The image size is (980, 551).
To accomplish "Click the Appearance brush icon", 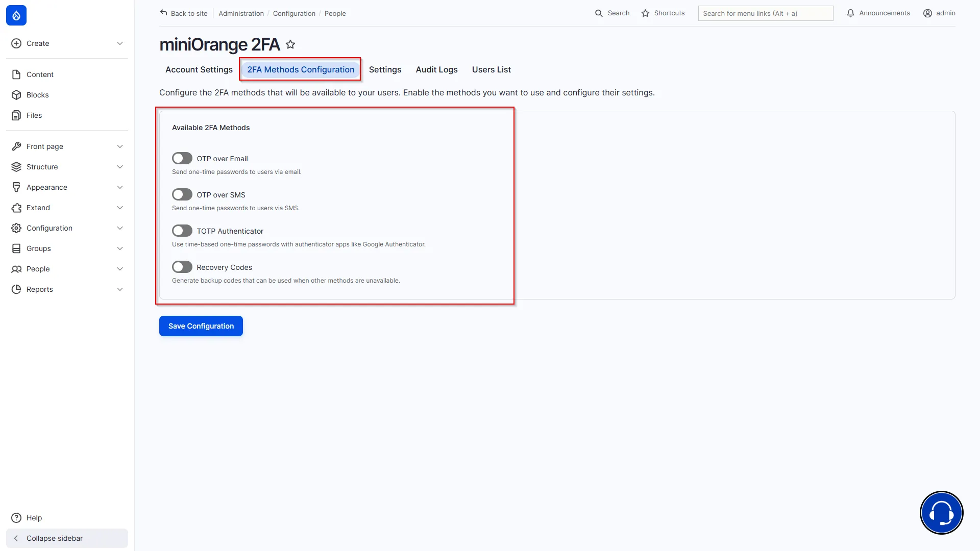I will pyautogui.click(x=16, y=187).
